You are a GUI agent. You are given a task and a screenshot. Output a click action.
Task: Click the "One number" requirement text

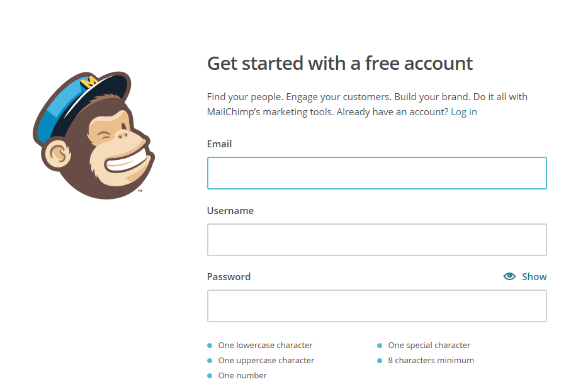(x=242, y=375)
